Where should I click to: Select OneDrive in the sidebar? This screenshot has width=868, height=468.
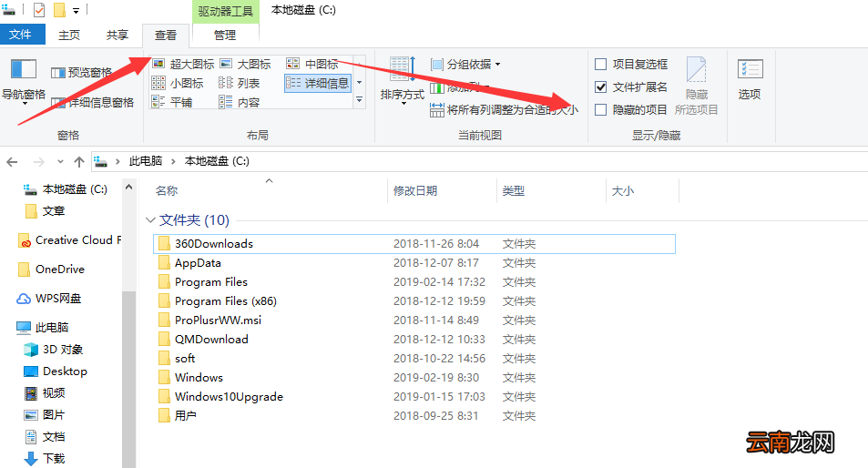click(x=52, y=270)
